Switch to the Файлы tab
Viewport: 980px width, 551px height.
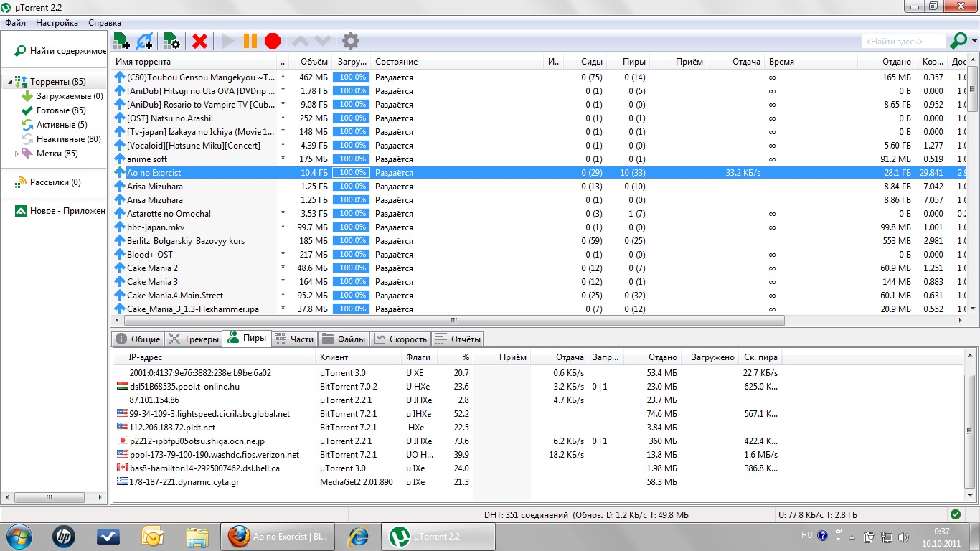click(x=343, y=339)
